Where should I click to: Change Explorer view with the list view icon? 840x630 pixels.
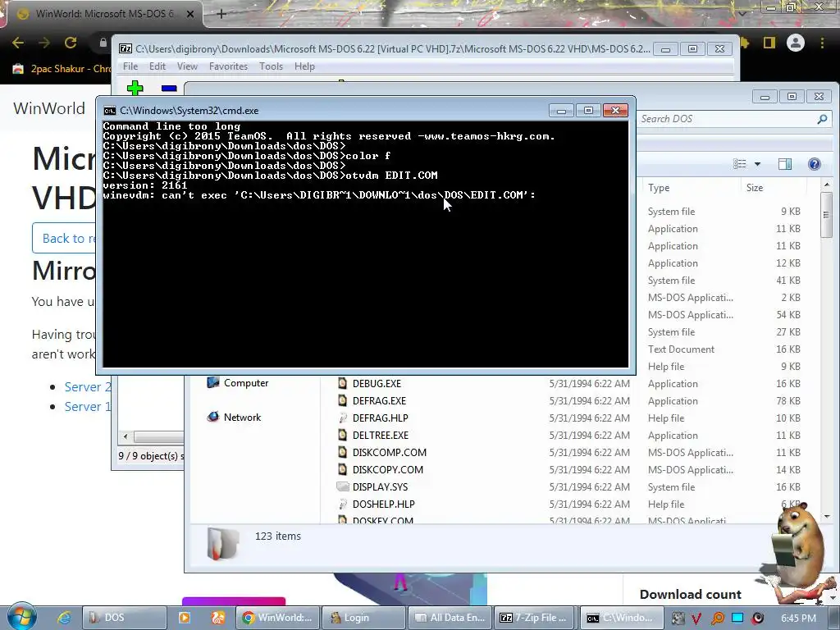pos(739,164)
